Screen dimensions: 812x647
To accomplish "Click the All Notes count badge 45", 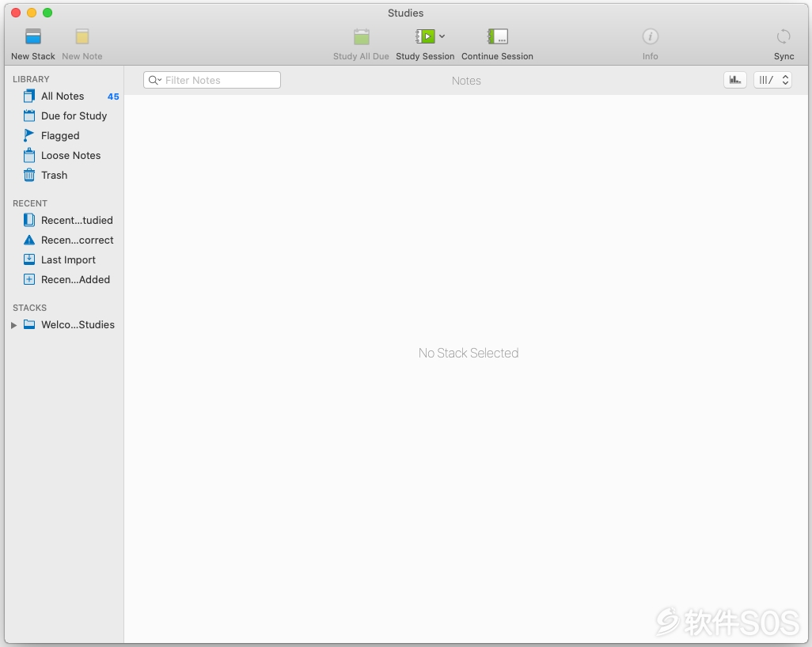I will pyautogui.click(x=113, y=96).
